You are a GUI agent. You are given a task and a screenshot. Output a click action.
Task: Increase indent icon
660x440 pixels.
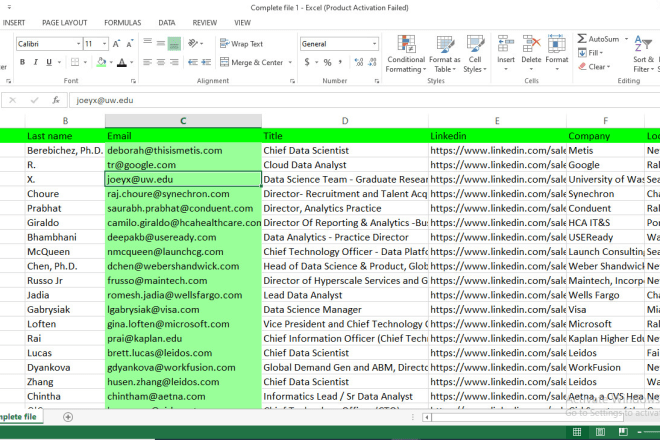(x=206, y=62)
